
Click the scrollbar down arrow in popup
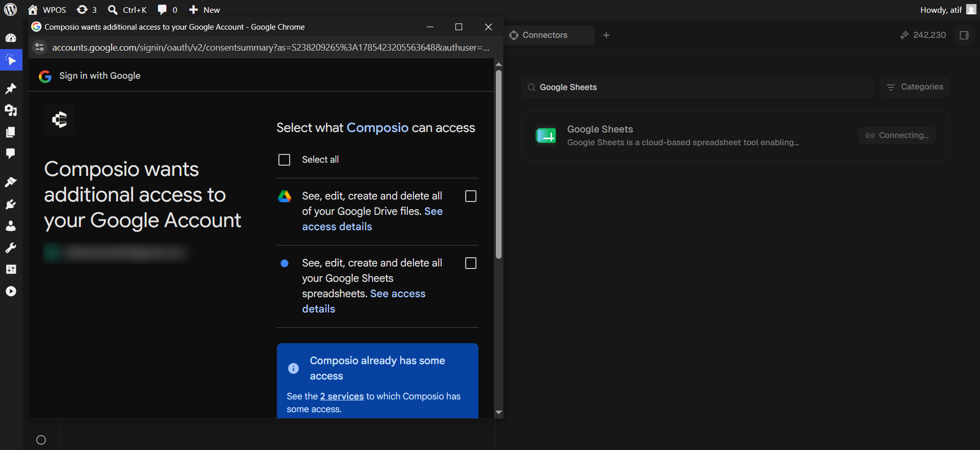[498, 413]
